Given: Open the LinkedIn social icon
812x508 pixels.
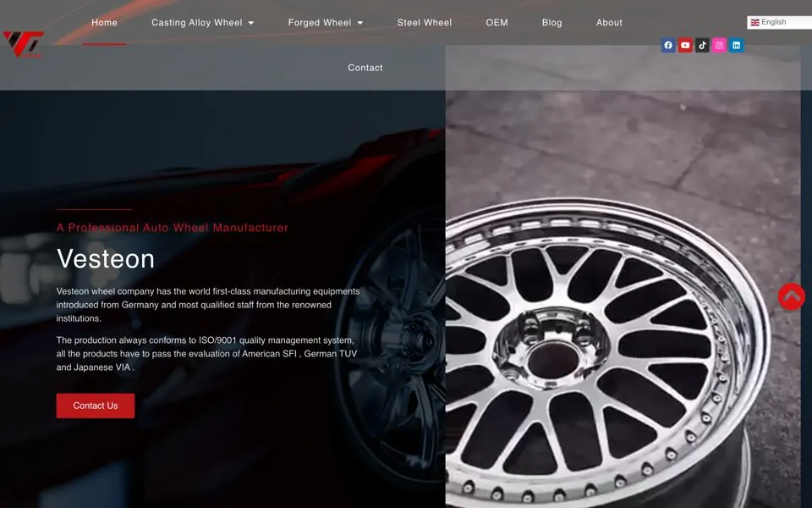Looking at the screenshot, I should 737,46.
